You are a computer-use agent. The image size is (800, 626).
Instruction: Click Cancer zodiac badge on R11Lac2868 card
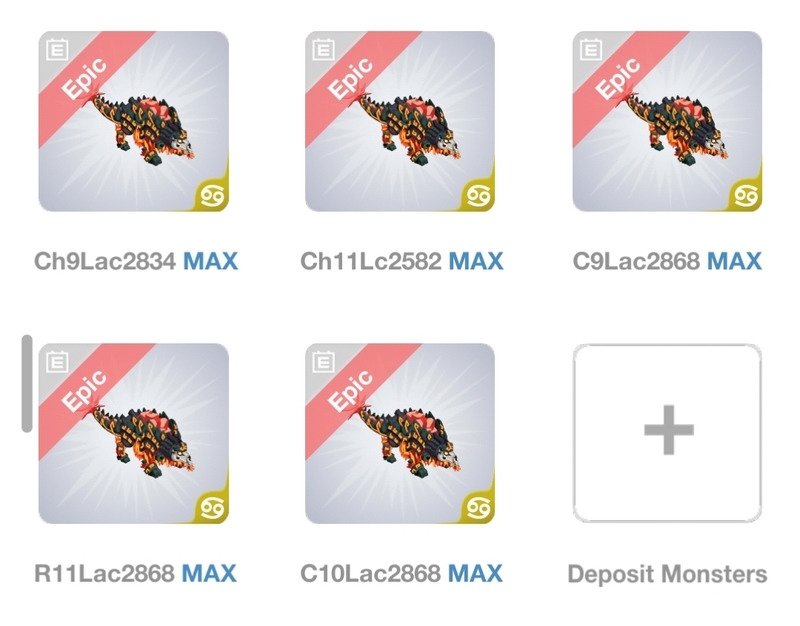(212, 508)
